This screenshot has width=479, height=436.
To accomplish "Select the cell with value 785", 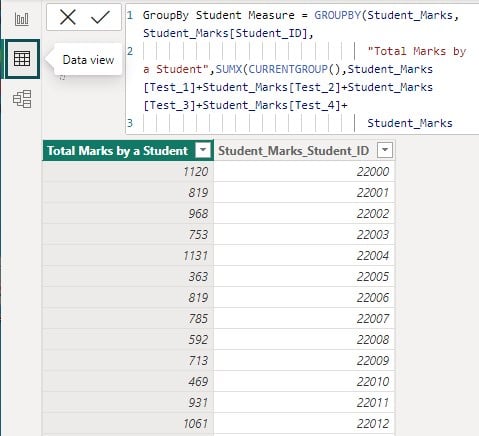I will tap(128, 319).
